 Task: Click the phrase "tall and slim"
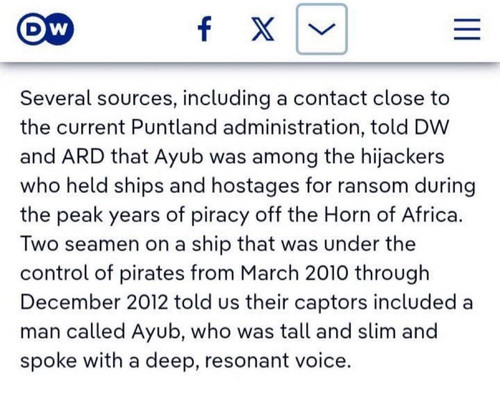point(338,332)
